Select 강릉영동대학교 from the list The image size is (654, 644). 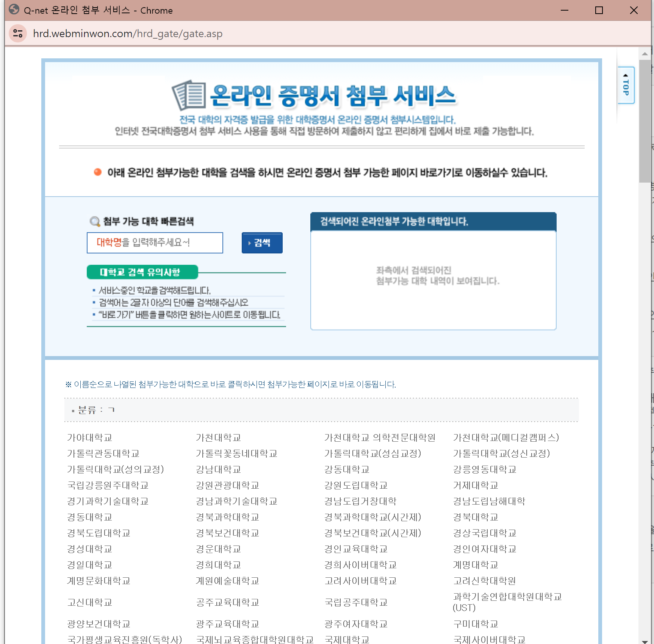click(x=485, y=469)
